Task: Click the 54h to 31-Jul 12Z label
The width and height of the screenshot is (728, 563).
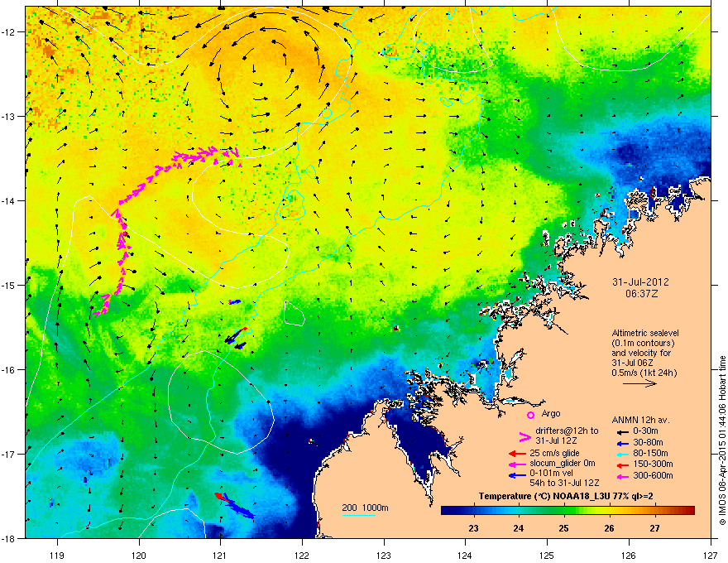Action: [564, 483]
